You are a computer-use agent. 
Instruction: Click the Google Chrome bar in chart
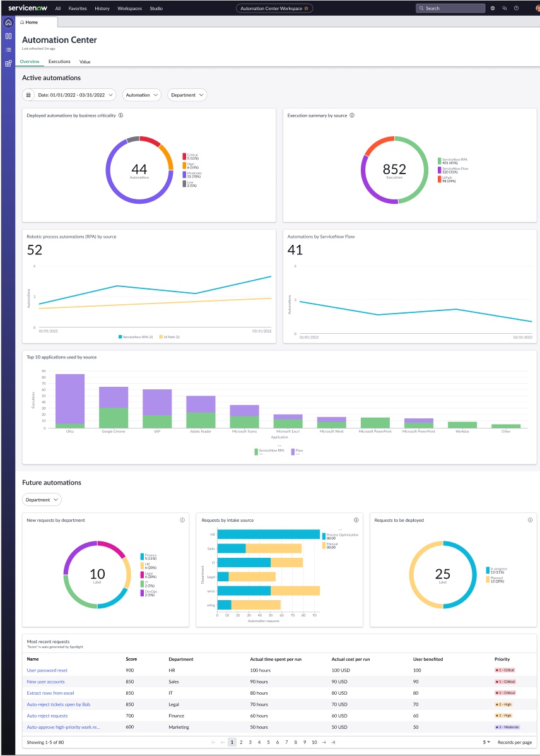coord(114,408)
